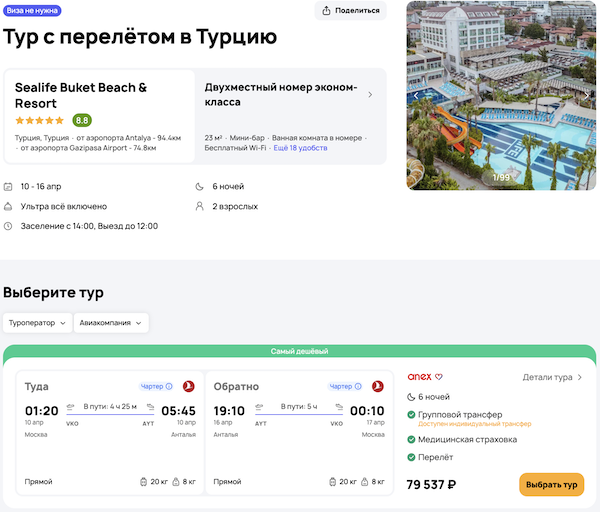Click the calendar icon beside 10 - 16 апр
The image size is (600, 512).
click(x=9, y=187)
